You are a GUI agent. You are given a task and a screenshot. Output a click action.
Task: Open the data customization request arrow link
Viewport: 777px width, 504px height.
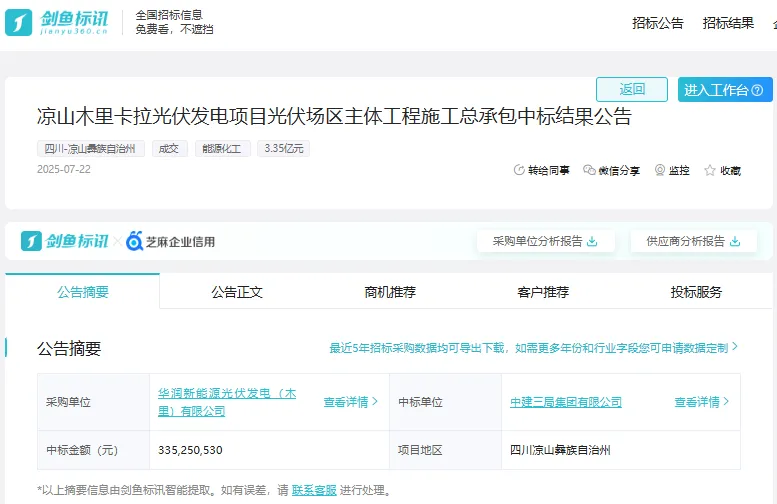click(x=735, y=347)
